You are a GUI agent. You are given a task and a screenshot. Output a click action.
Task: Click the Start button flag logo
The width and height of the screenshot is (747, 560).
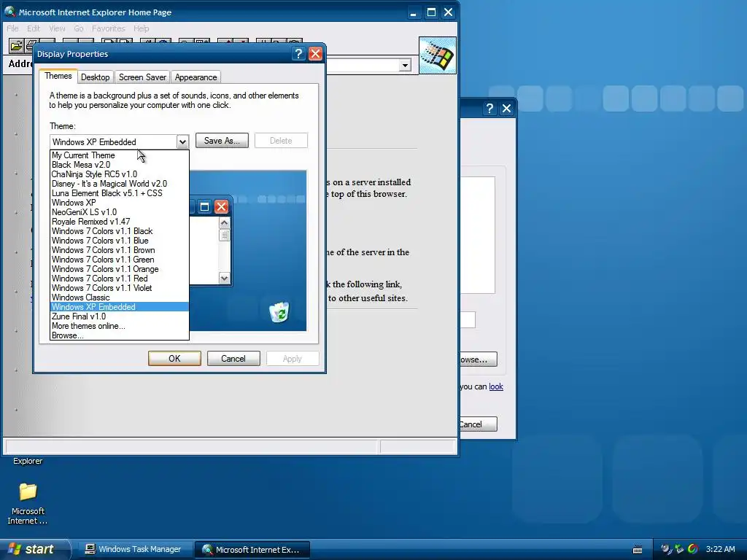click(x=15, y=549)
